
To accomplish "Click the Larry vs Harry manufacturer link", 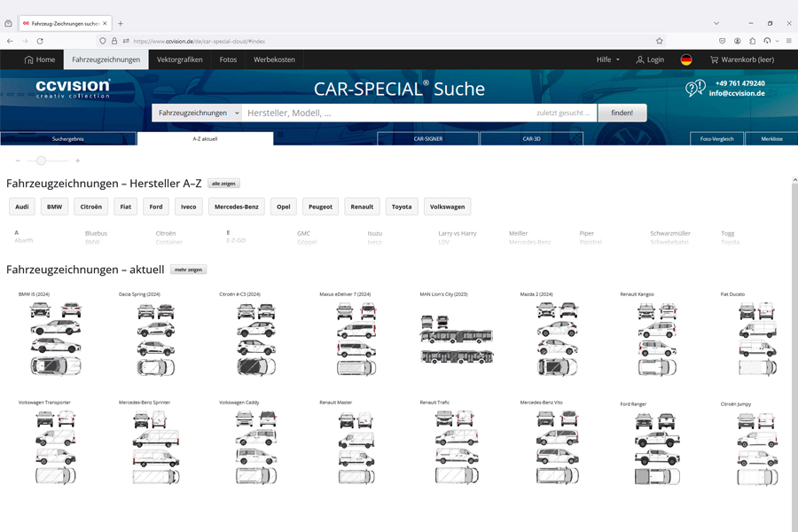I will [457, 233].
